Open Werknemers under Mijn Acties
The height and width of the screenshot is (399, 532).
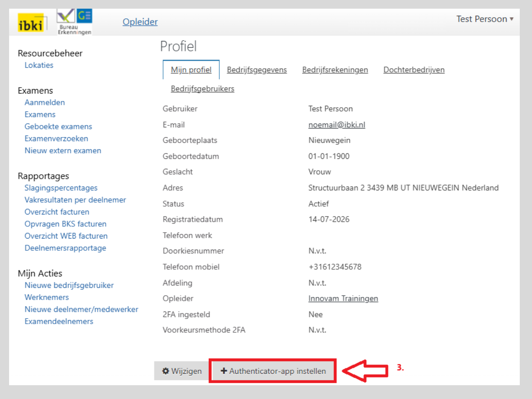tap(47, 297)
